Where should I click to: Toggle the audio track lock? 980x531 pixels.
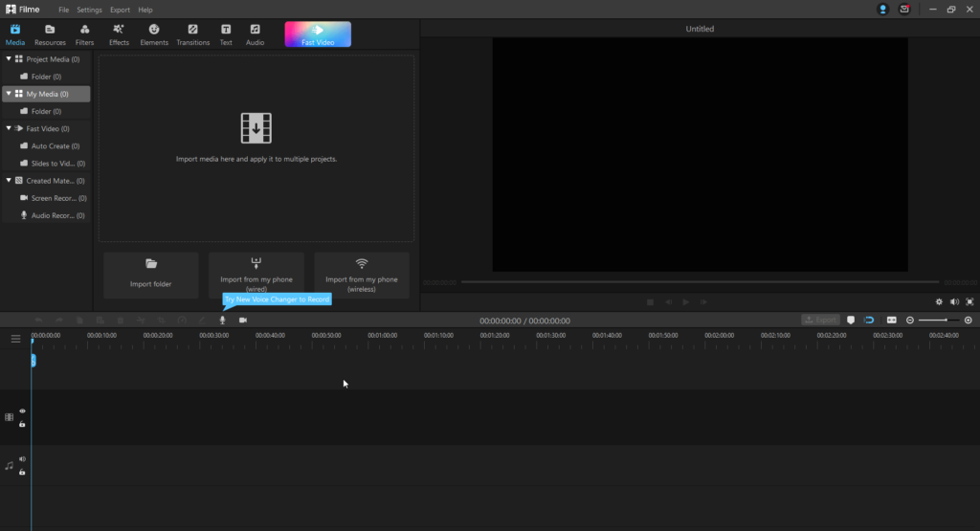pyautogui.click(x=22, y=473)
